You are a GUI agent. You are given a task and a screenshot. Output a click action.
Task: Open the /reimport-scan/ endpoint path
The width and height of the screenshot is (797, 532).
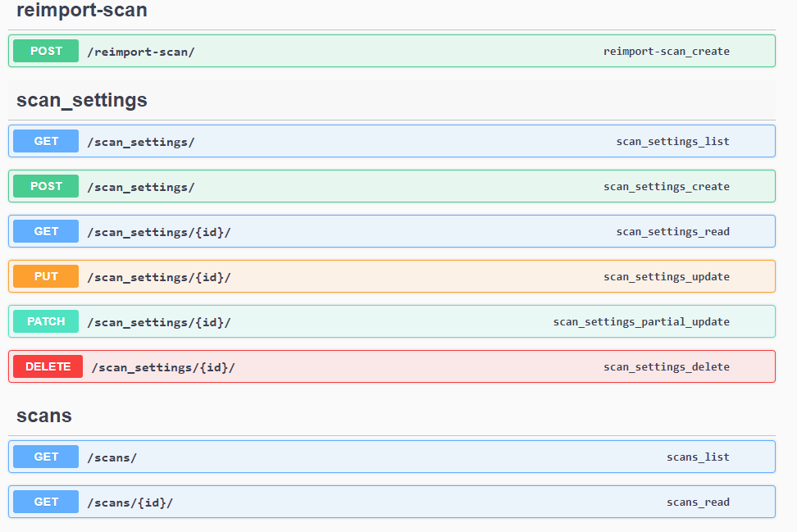pos(141,52)
